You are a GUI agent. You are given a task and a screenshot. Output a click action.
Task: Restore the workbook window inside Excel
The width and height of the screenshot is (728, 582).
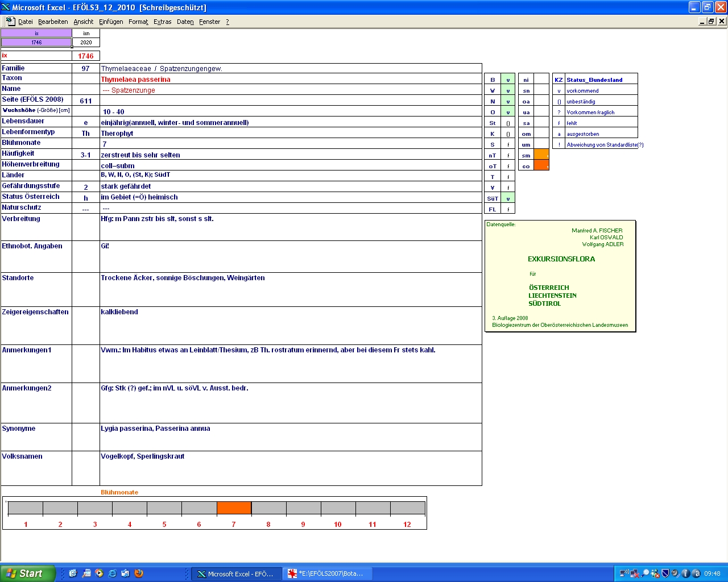pyautogui.click(x=712, y=21)
